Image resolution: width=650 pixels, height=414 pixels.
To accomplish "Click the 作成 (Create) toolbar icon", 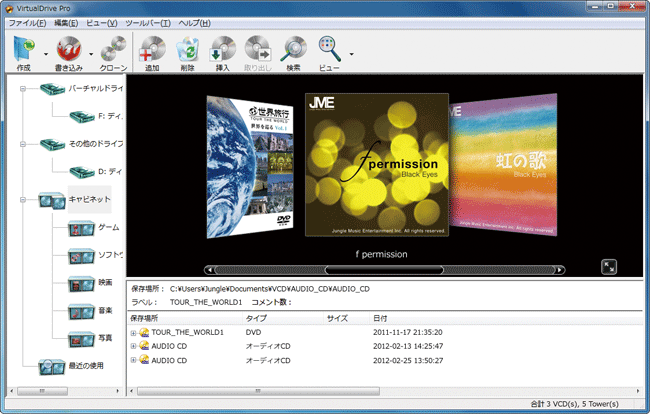I will [24, 49].
